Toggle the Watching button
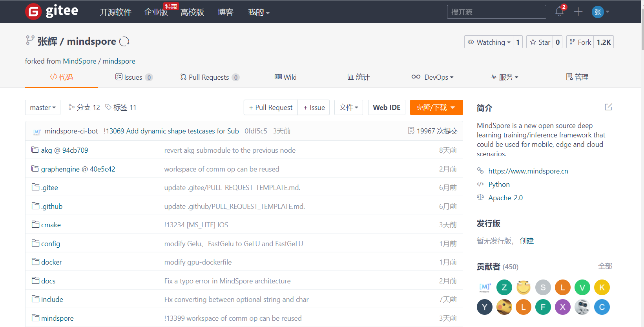Screen dimensions: 644x327 489,42
